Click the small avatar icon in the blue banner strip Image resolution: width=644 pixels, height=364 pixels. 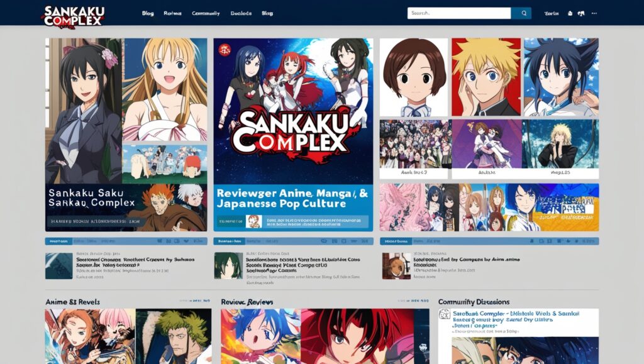253,221
